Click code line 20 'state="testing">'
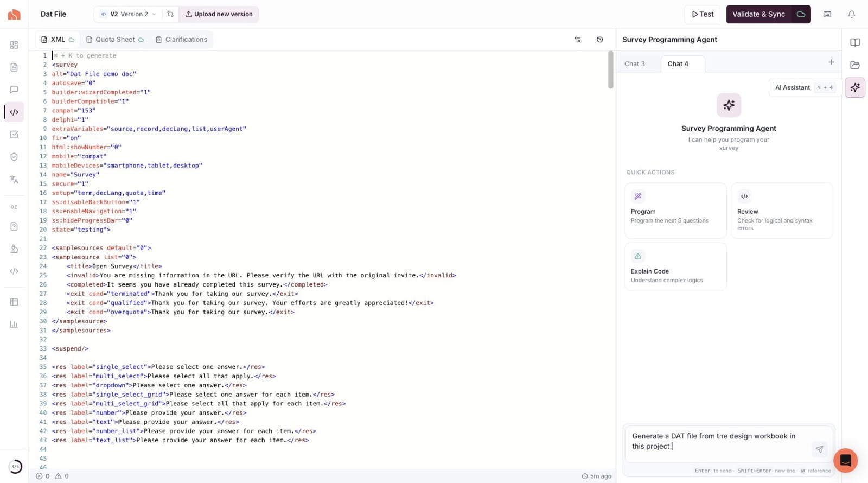Viewport: 868px width, 483px height. coord(81,230)
